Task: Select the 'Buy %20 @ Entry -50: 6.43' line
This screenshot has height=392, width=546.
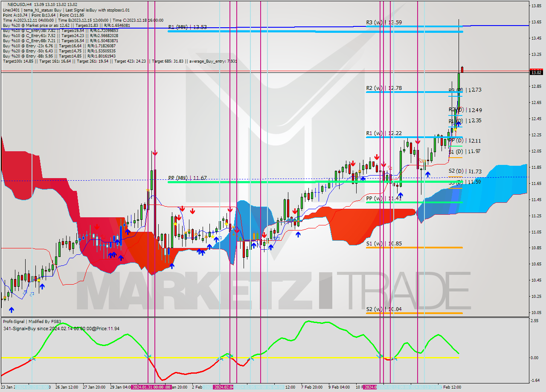Action: [x=59, y=51]
